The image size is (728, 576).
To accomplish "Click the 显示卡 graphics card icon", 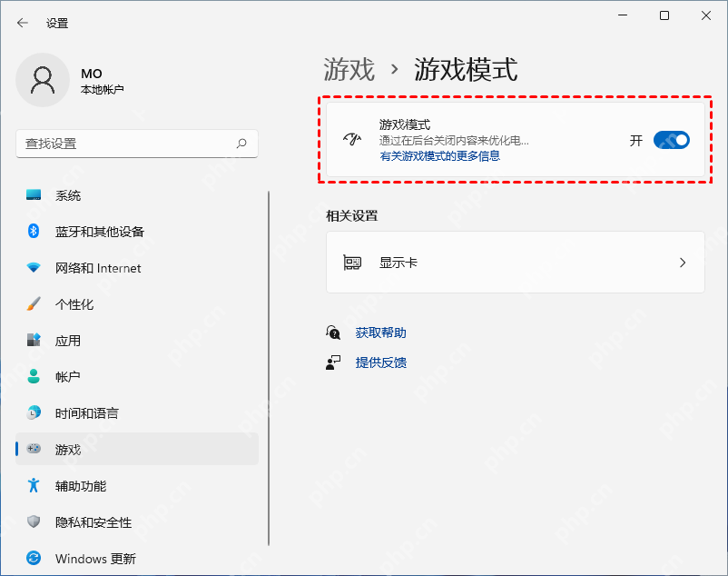I will (352, 263).
